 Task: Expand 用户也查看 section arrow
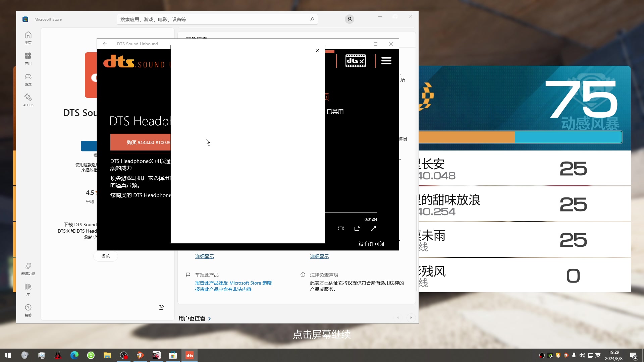(x=210, y=318)
